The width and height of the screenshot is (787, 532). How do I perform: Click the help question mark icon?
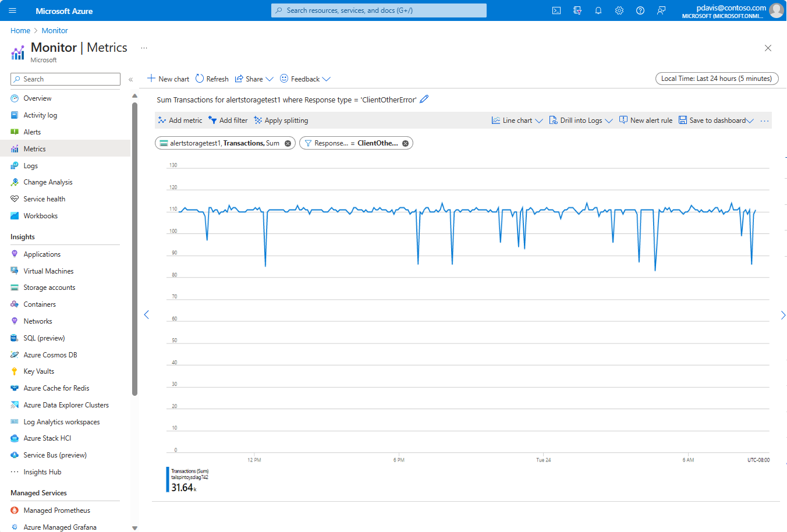tap(640, 10)
